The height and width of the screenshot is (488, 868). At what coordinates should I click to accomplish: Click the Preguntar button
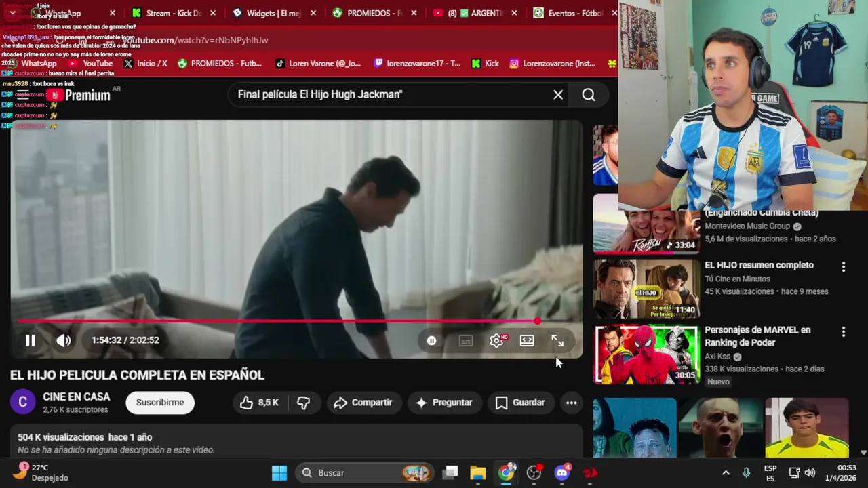pyautogui.click(x=444, y=403)
